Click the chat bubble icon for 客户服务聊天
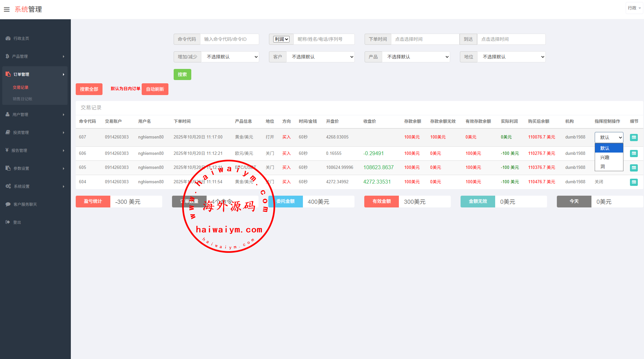The image size is (644, 359). 8,204
